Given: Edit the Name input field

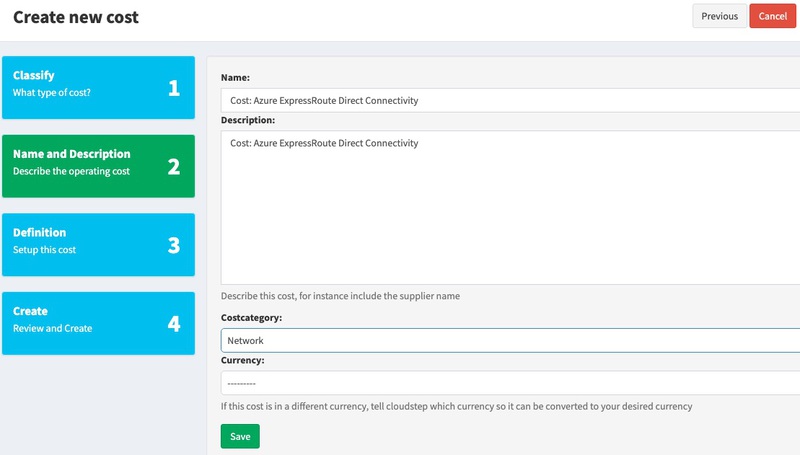Looking at the screenshot, I should pos(510,100).
